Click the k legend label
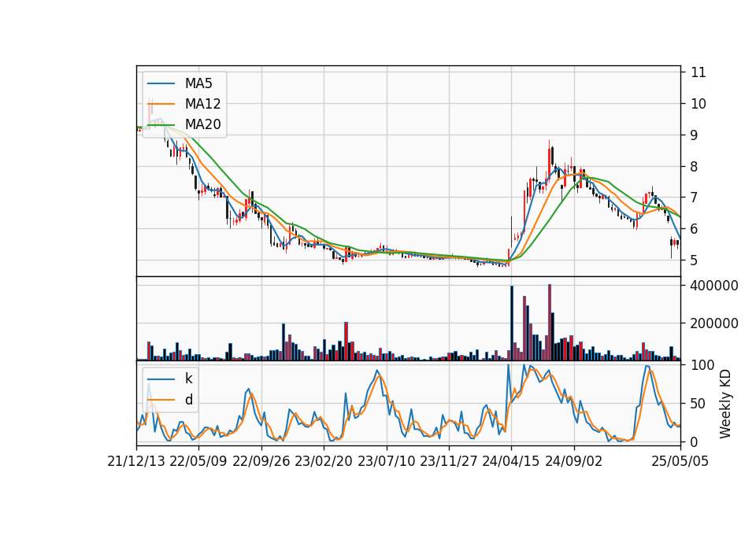 tap(188, 379)
